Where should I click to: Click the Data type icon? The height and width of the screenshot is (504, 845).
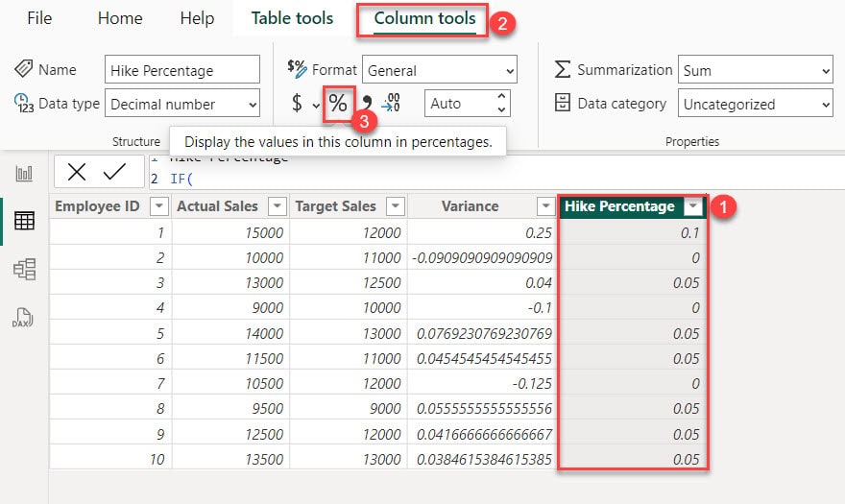pyautogui.click(x=24, y=103)
